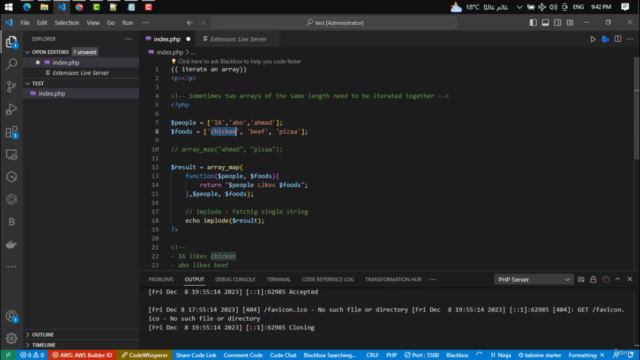640x360 pixels.
Task: Open the Manage gear menu
Action: 11,338
